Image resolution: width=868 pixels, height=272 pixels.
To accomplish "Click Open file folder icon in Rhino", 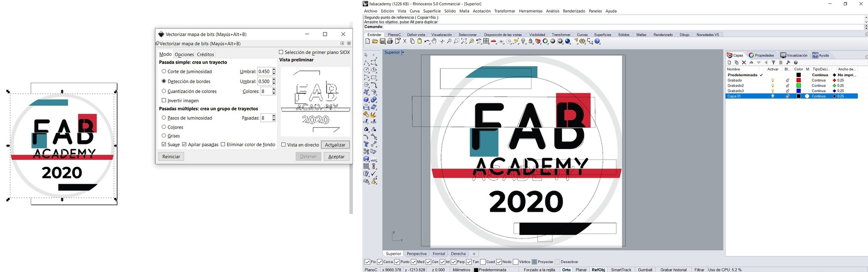I will [x=375, y=41].
